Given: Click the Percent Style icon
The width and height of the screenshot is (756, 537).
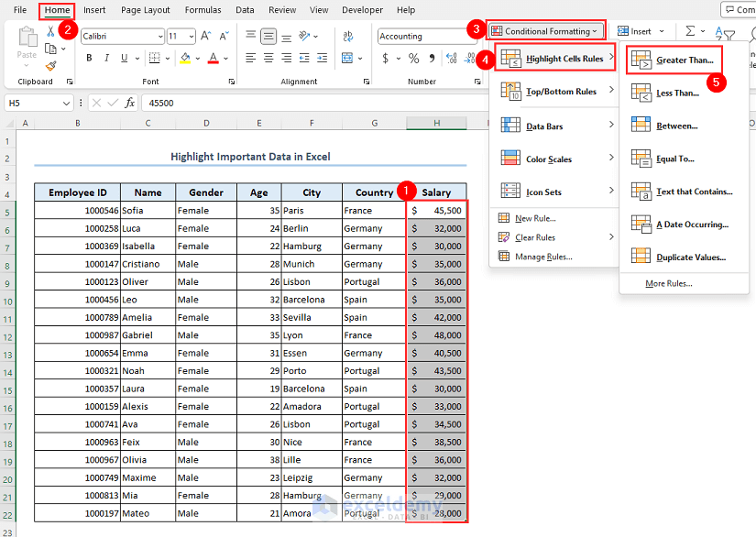Looking at the screenshot, I should click(414, 58).
